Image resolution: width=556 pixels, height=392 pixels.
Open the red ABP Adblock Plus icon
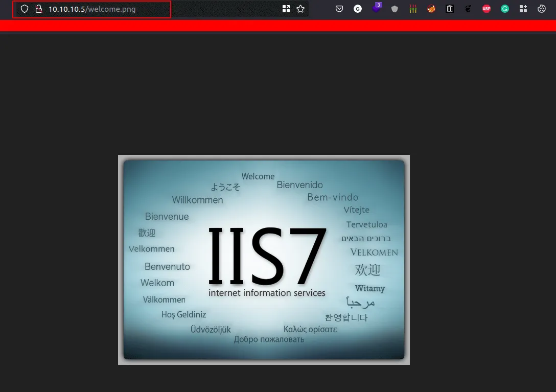tap(486, 9)
